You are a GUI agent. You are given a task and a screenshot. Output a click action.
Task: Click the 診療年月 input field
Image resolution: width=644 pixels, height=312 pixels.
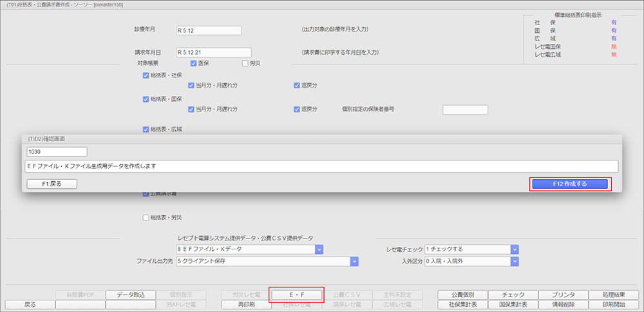208,30
